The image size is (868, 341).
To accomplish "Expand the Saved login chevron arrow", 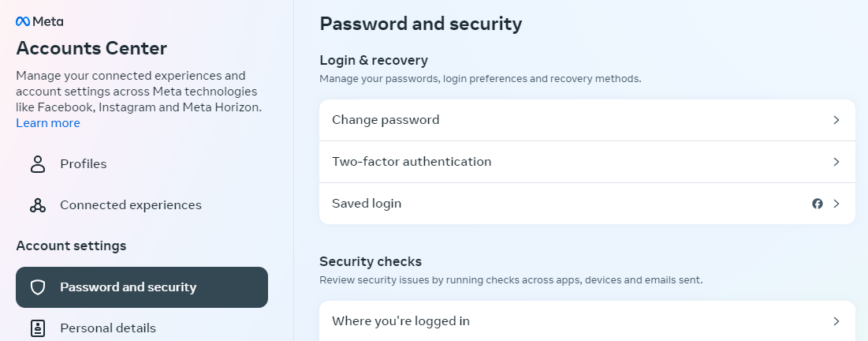I will click(x=836, y=204).
